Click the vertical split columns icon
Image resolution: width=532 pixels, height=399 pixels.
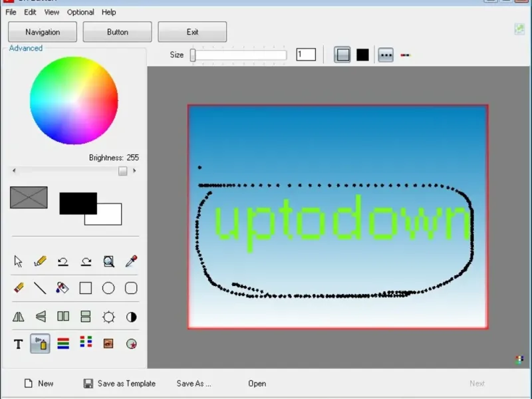tap(63, 317)
